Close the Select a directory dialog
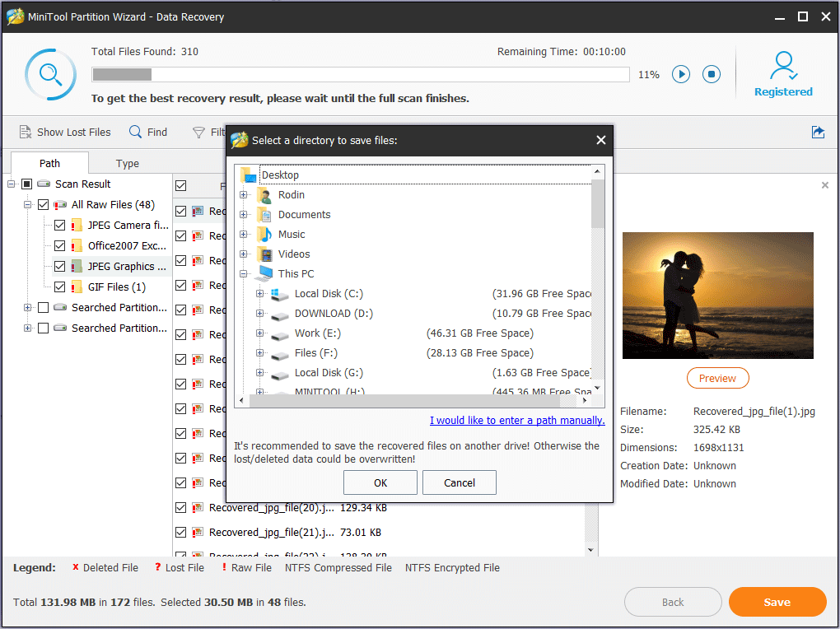 [x=601, y=140]
